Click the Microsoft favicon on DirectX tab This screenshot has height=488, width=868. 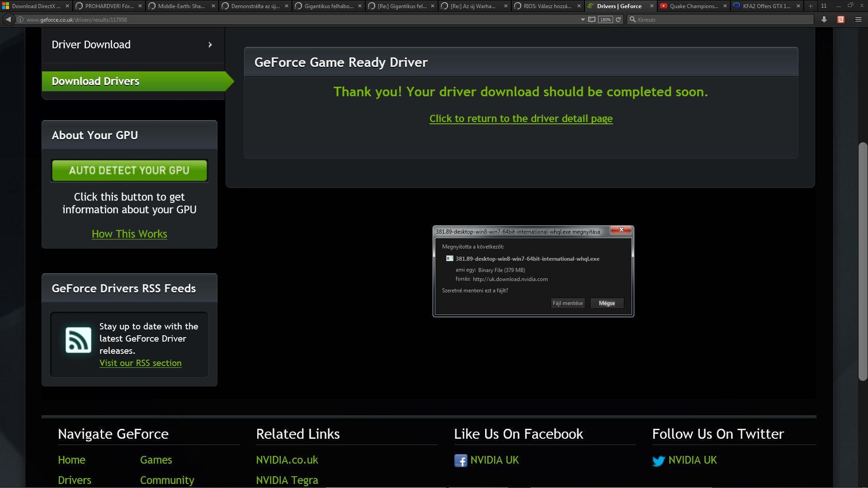(6, 6)
